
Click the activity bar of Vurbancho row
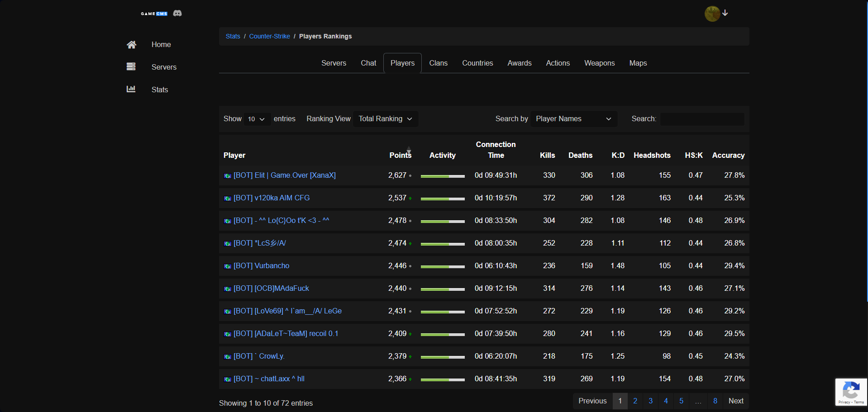(443, 267)
